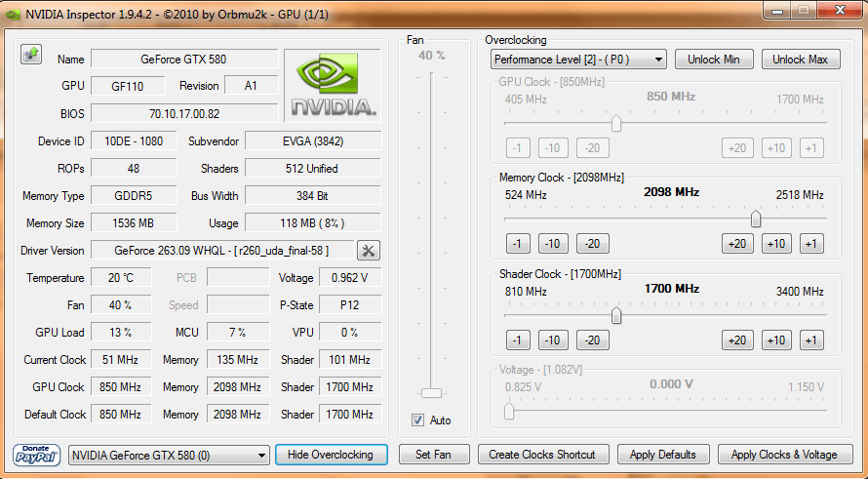The image size is (868, 479).
Task: Click the Shader Clock slider handle
Action: [x=616, y=316]
